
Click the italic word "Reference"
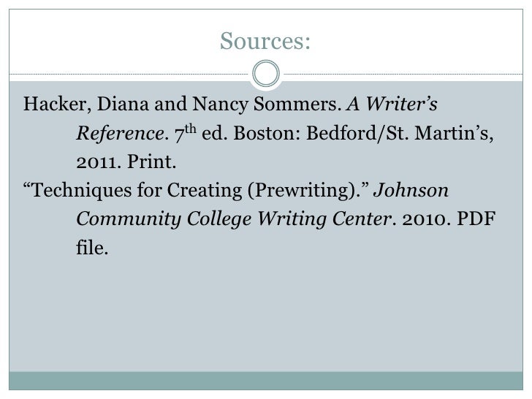120,133
